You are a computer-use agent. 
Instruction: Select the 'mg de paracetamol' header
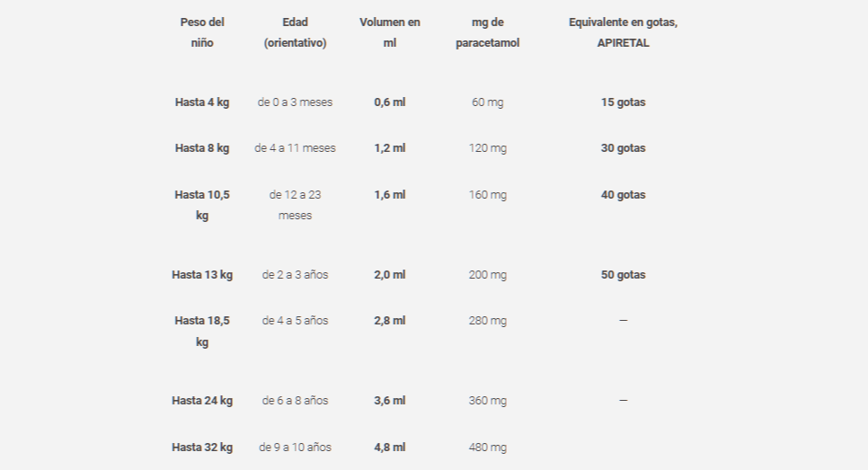(487, 32)
